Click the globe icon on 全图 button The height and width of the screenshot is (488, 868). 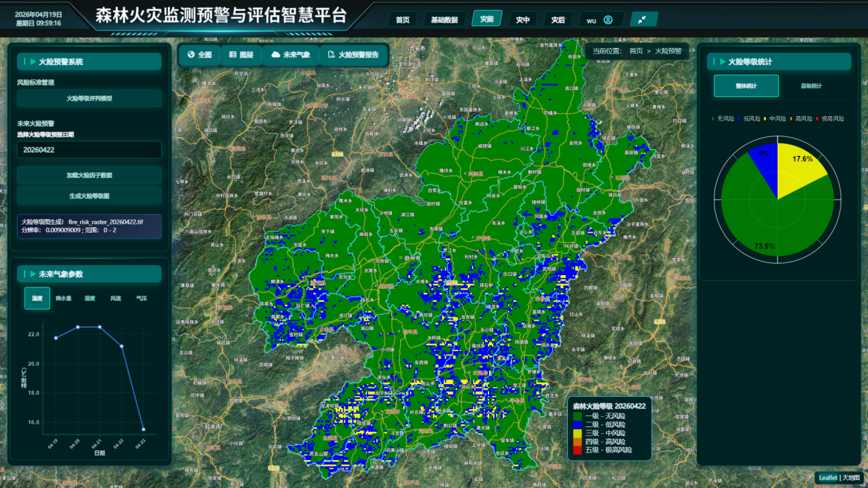191,55
